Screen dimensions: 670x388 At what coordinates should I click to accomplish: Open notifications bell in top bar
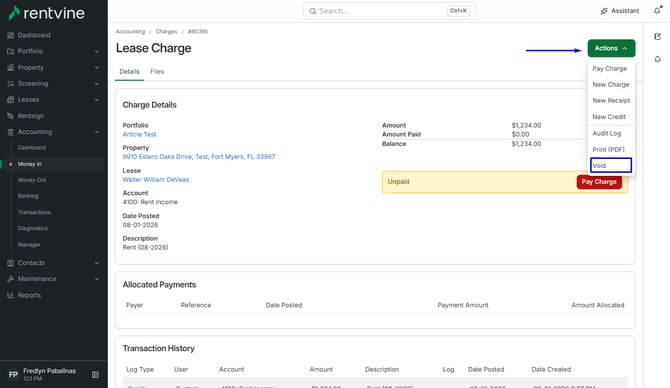point(657,11)
